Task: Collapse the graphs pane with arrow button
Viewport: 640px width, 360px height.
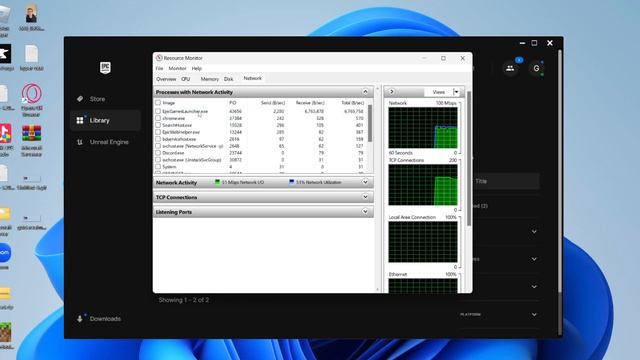Action: point(391,92)
